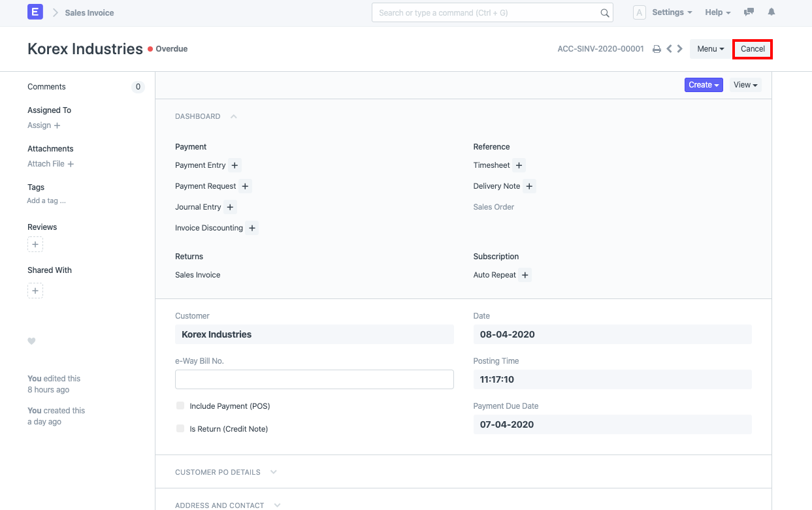Viewport: 812px width, 510px height.
Task: Go to previous invoice using left arrow
Action: [x=669, y=49]
